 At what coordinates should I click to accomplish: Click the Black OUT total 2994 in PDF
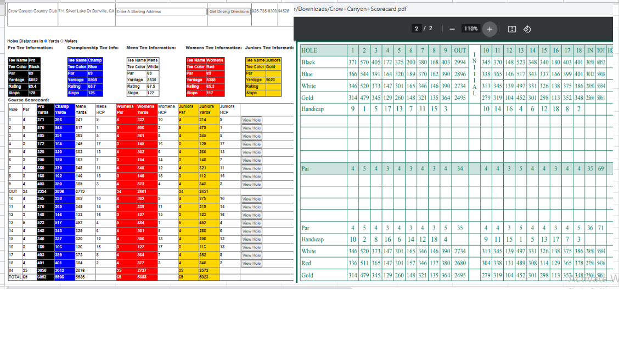pos(460,62)
